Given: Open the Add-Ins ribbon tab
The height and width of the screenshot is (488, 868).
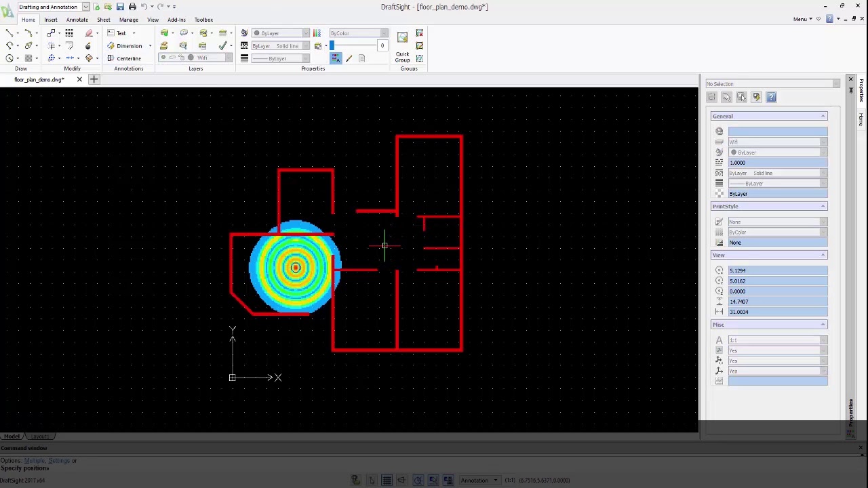Looking at the screenshot, I should pyautogui.click(x=176, y=20).
